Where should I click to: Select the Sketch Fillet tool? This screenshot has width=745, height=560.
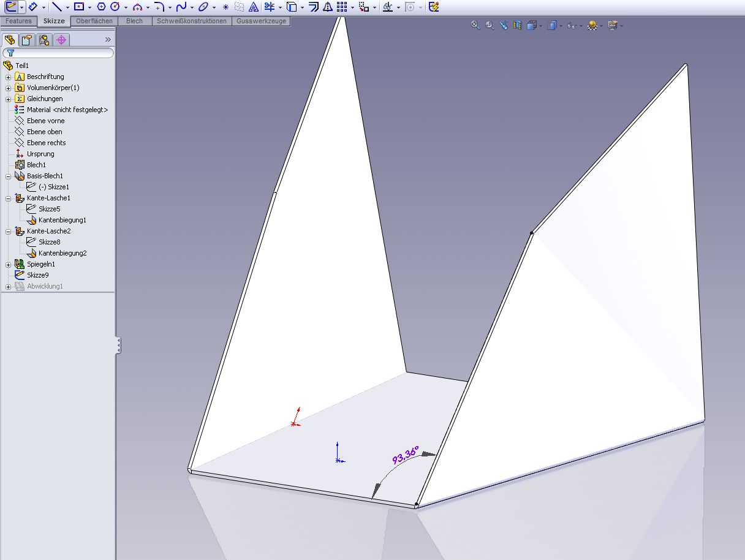[158, 7]
